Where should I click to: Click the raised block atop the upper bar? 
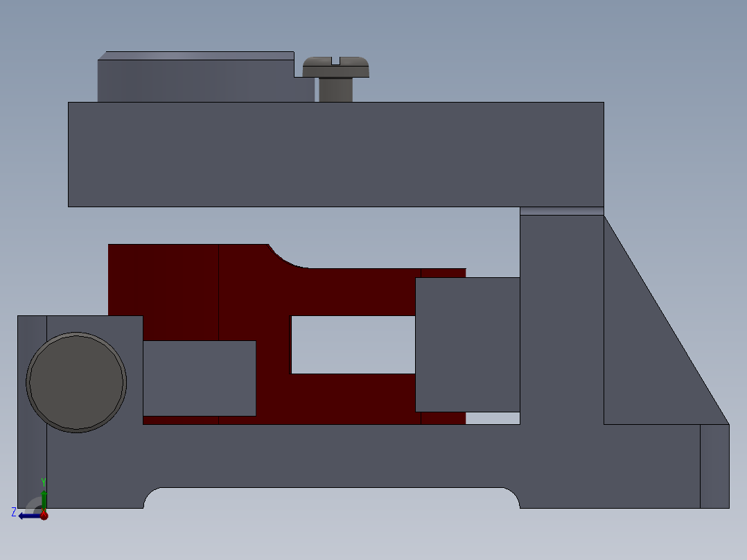coord(194,76)
